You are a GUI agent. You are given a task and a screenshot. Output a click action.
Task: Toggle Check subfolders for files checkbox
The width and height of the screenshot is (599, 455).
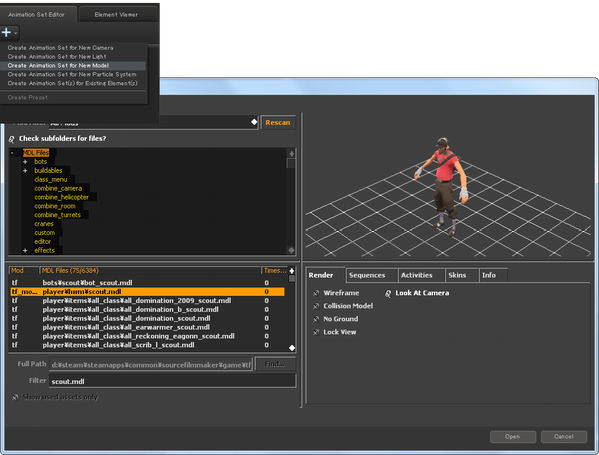[x=11, y=139]
